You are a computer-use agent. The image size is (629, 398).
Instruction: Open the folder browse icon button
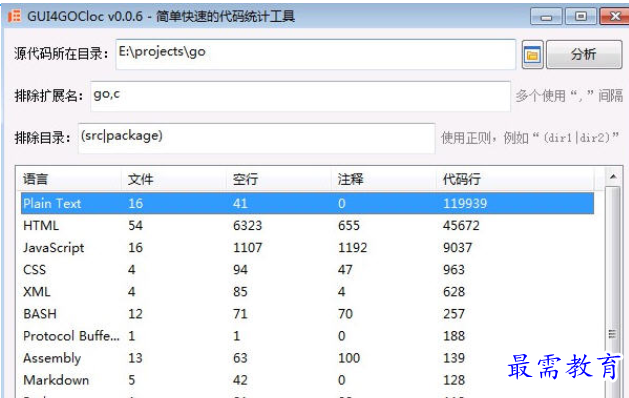point(532,55)
